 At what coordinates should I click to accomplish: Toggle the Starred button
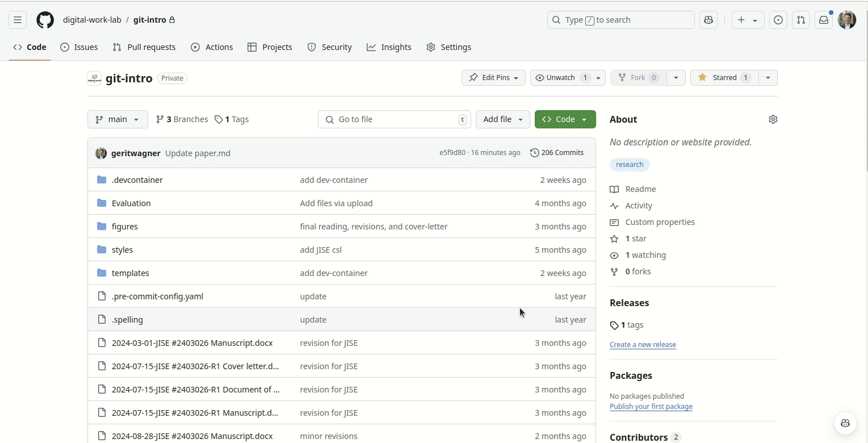tap(724, 78)
